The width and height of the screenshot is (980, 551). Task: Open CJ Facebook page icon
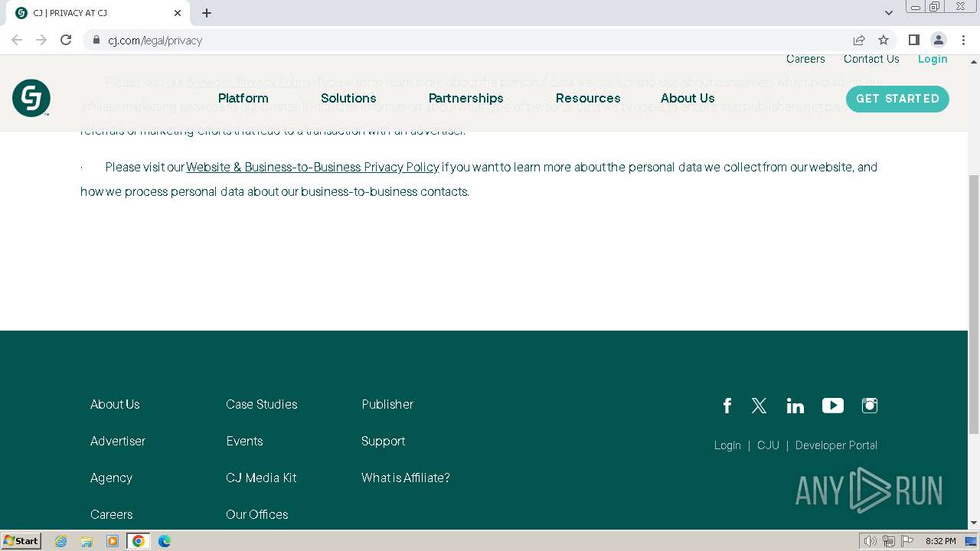(x=727, y=406)
